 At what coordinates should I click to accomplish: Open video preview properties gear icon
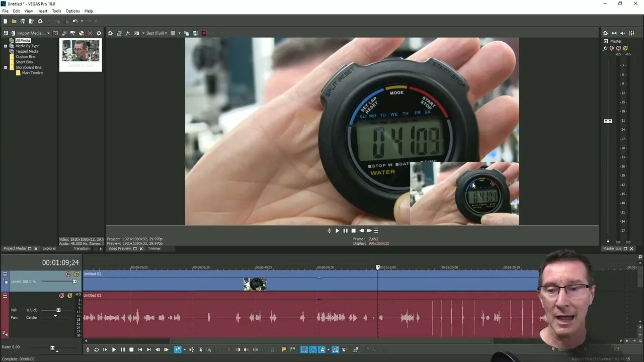[110, 33]
